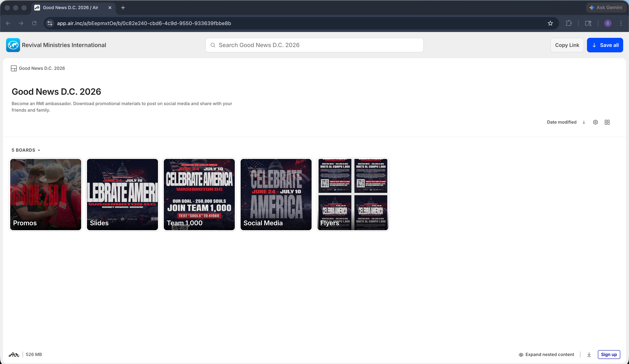
Task: Click the Sign up button
Action: pos(609,355)
